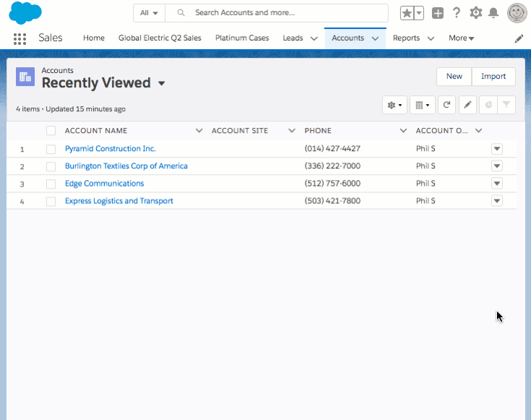Open List View Controls gear menu
The width and height of the screenshot is (531, 420).
coord(394,105)
